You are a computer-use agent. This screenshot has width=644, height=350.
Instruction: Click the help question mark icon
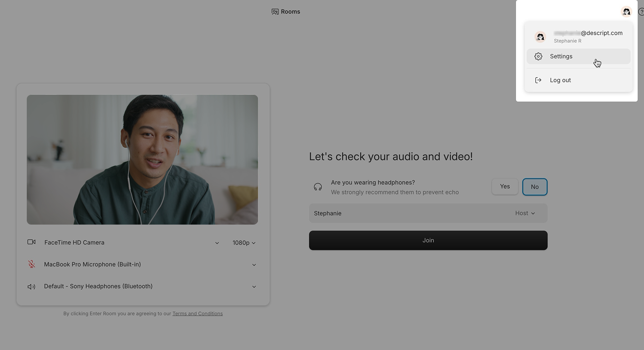point(641,12)
